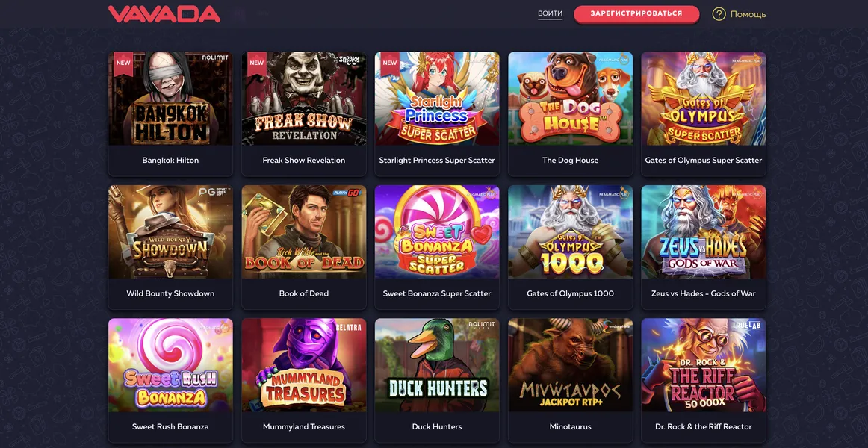Click the Войти login link
Screen dimensions: 868x448
[551, 14]
